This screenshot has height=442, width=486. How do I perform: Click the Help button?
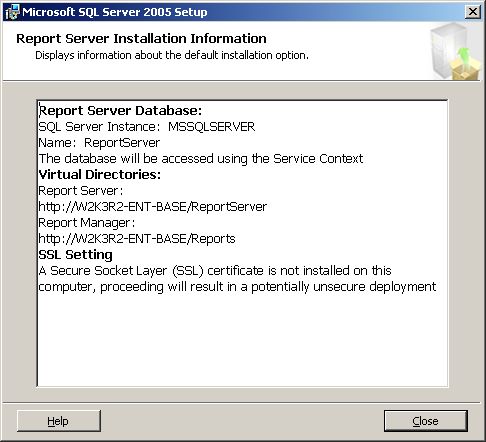pyautogui.click(x=59, y=421)
